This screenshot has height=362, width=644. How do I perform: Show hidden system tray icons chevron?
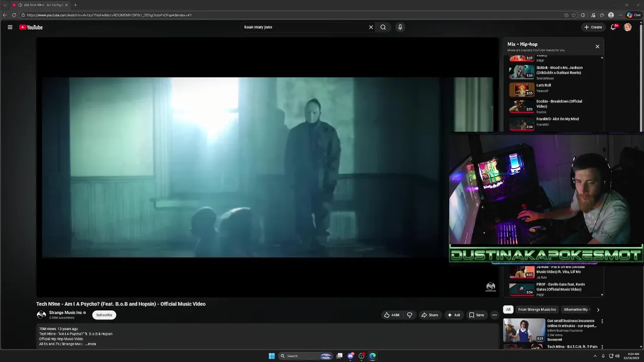(x=595, y=356)
